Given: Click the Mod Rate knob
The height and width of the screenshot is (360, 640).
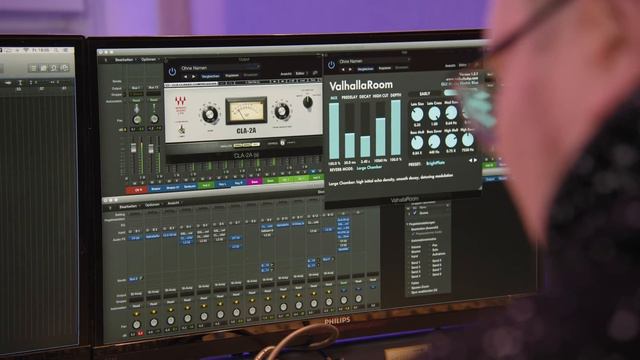Looking at the screenshot, I should pos(451,112).
